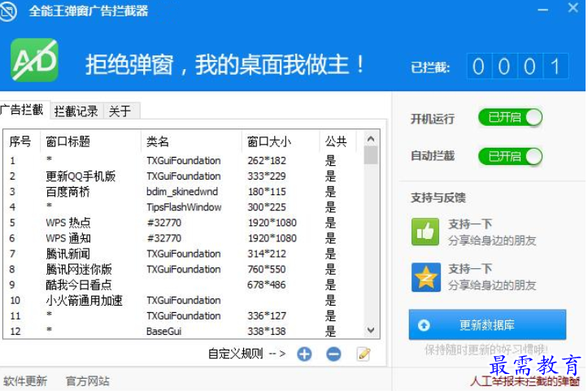Edit custom rule with pencil icon

364,354
